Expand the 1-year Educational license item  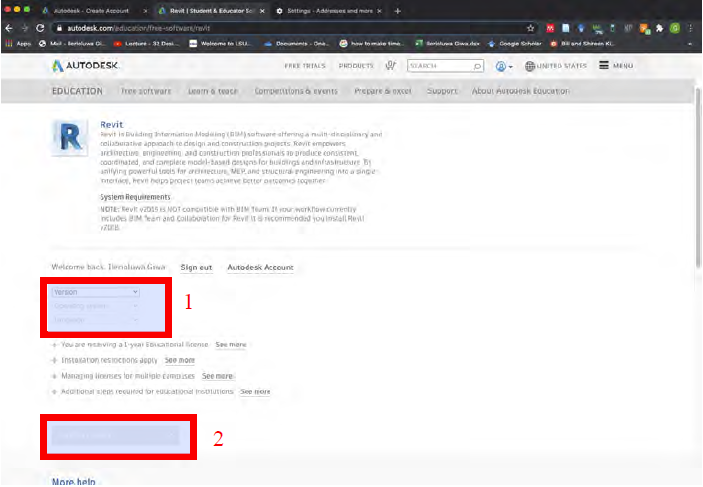tap(54, 344)
